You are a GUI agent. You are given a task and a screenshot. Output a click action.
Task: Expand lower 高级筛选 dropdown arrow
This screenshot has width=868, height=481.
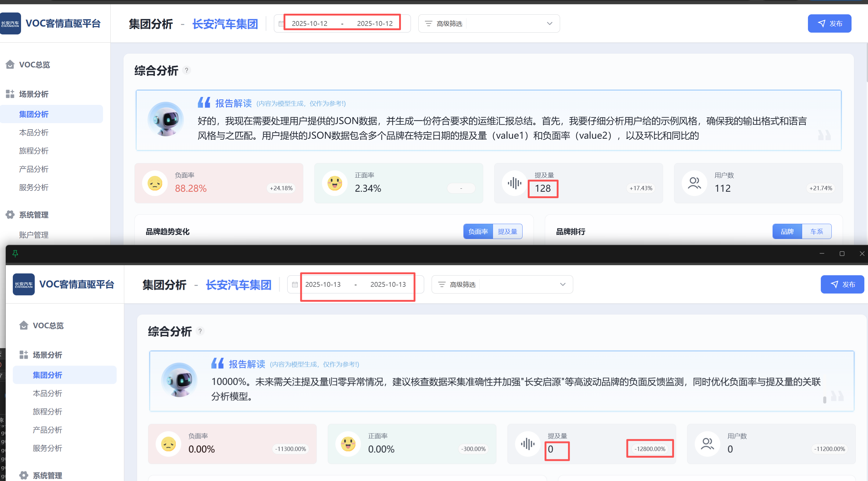click(563, 284)
